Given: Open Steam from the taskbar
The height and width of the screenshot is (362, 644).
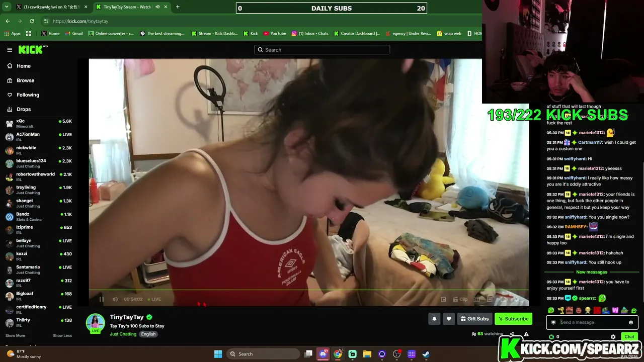Looking at the screenshot, I should [426, 354].
